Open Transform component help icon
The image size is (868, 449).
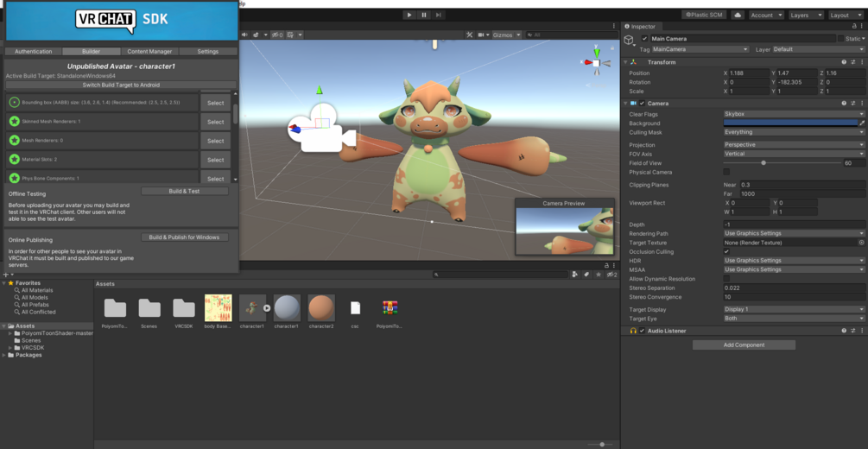tap(844, 62)
